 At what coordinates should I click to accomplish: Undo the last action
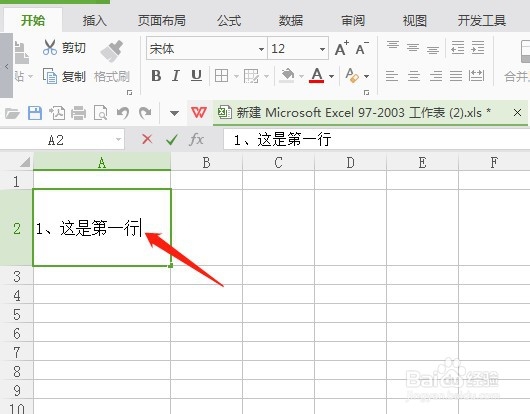(x=123, y=113)
